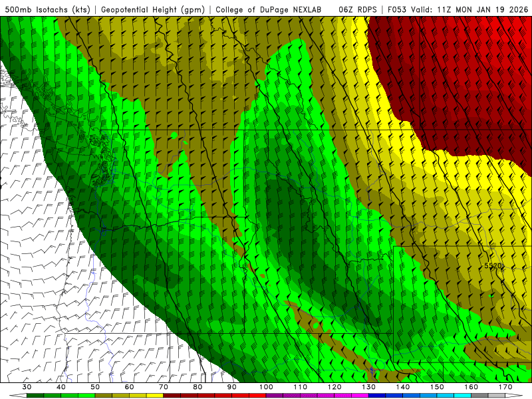
Task: Click the legend value '50'
Action: [x=95, y=387]
